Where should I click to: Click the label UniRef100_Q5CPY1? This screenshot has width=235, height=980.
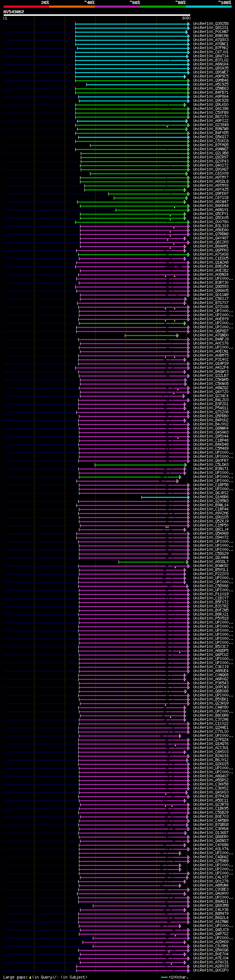(211, 214)
